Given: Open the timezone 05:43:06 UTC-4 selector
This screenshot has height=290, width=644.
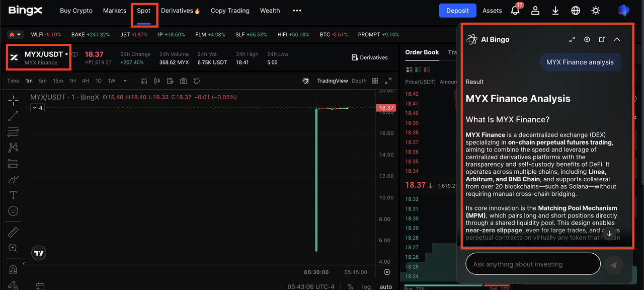Looking at the screenshot, I should point(311,286).
